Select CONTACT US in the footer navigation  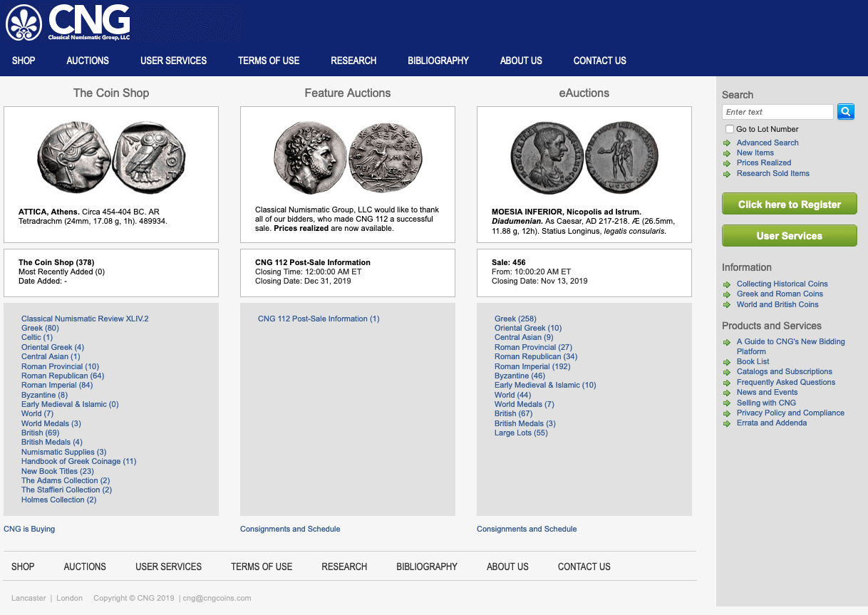584,567
